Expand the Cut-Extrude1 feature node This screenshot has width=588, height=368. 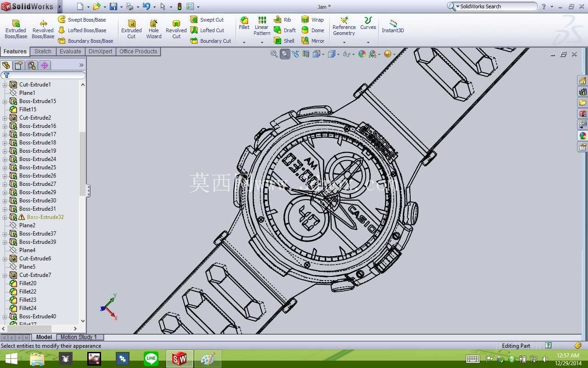5,85
